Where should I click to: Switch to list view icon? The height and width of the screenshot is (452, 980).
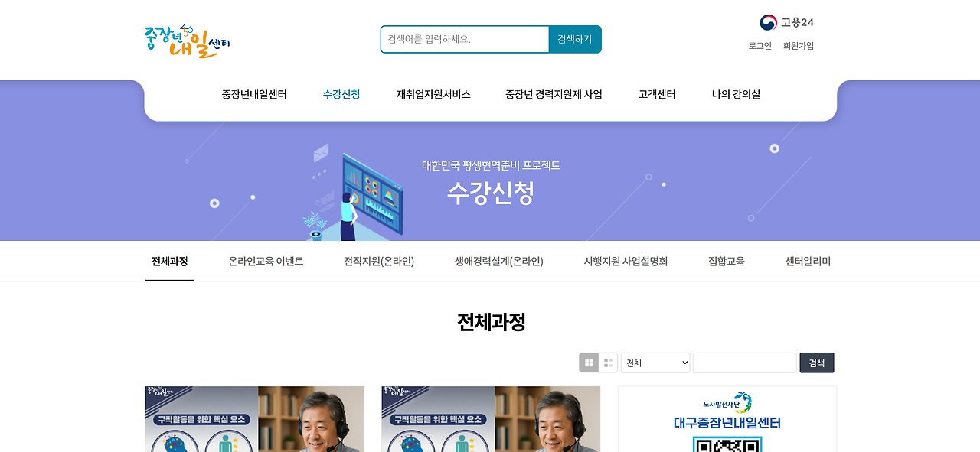tap(608, 363)
